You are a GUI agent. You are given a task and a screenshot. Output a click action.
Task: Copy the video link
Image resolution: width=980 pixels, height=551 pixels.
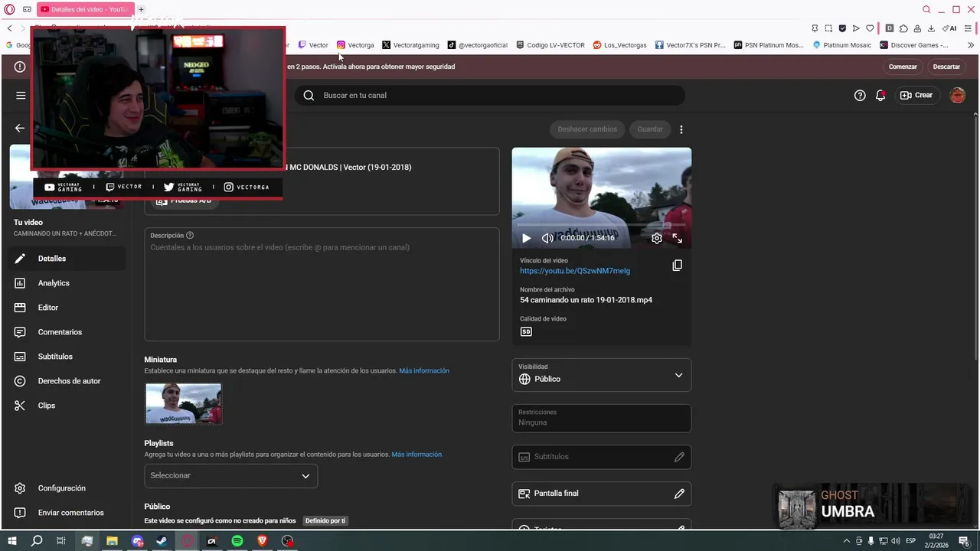pyautogui.click(x=677, y=266)
